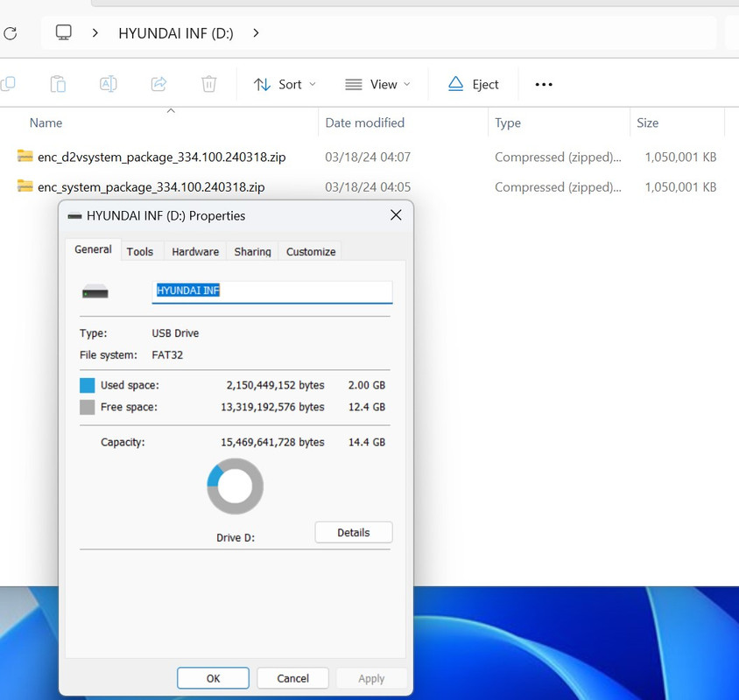This screenshot has height=700, width=739.
Task: Open drive Details button
Action: pos(354,532)
